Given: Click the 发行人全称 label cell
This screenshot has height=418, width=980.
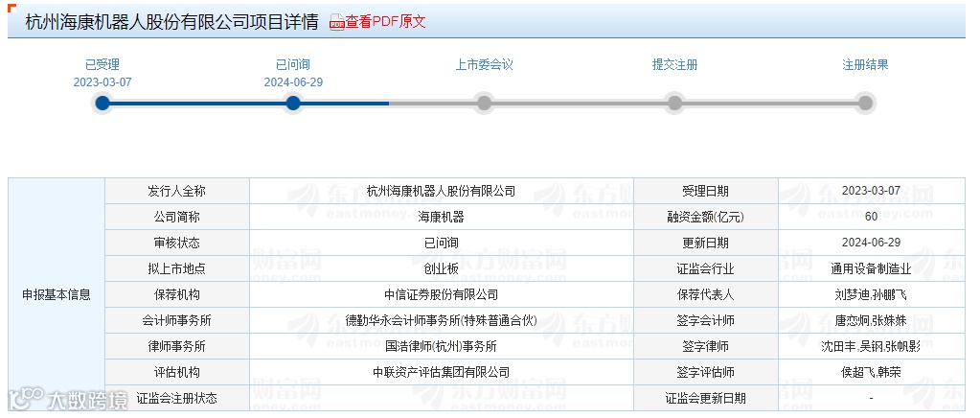Looking at the screenshot, I should (177, 191).
